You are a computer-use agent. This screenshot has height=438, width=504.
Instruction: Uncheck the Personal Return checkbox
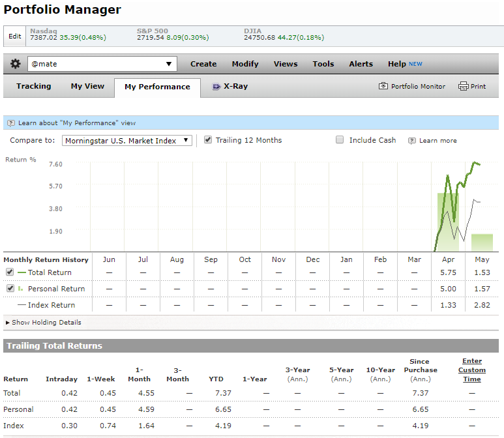click(10, 288)
